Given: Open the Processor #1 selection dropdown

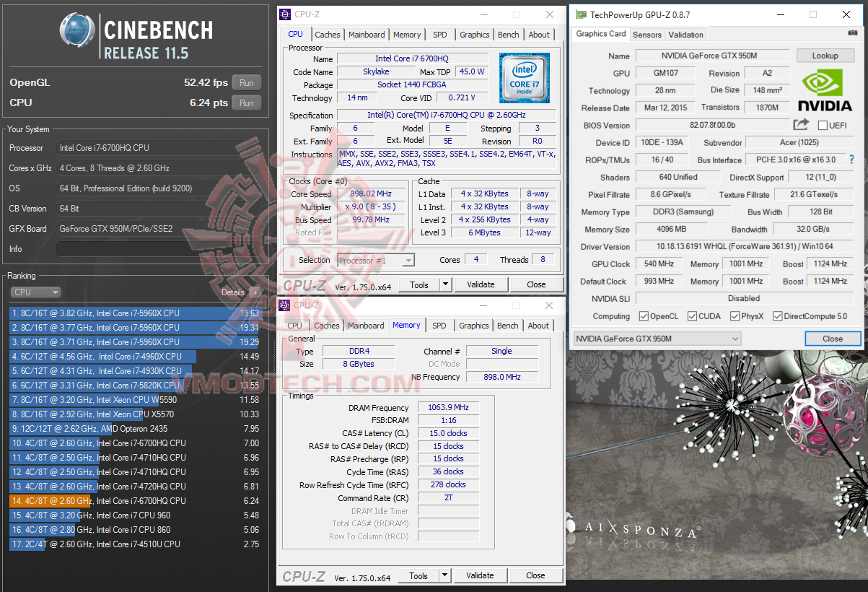Looking at the screenshot, I should point(375,260).
